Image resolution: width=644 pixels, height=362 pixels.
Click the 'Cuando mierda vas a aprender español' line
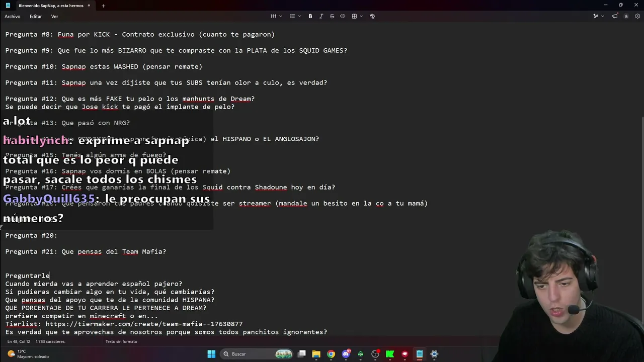[x=94, y=284]
